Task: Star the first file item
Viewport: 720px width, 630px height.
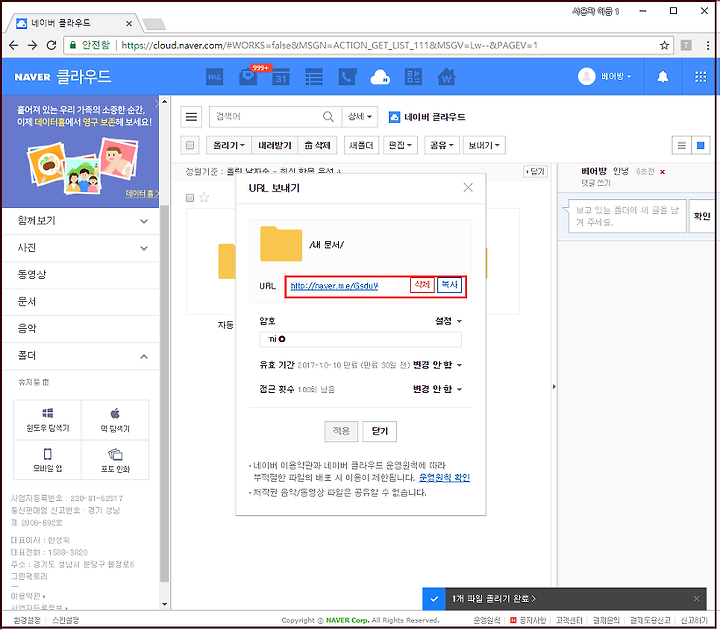Action: (204, 197)
